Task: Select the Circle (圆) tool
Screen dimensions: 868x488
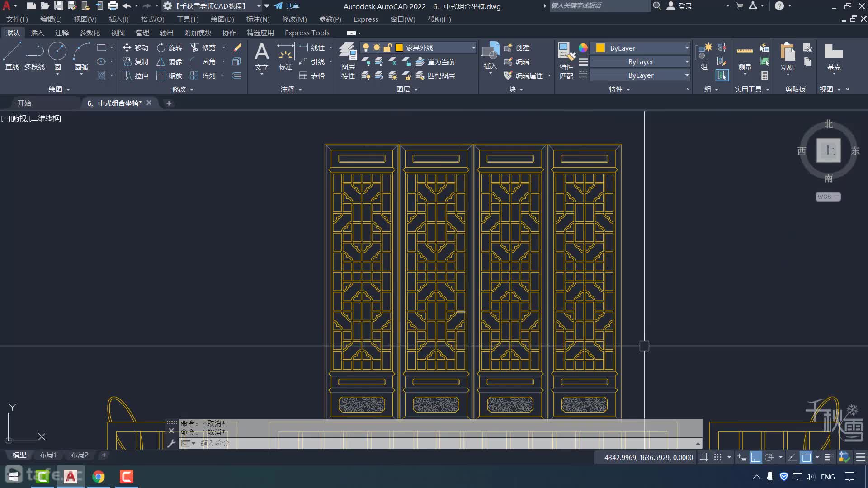Action: click(x=57, y=56)
